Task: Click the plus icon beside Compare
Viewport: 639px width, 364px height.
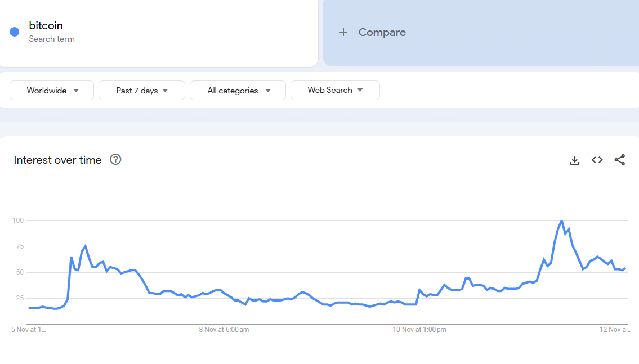Action: (x=343, y=33)
